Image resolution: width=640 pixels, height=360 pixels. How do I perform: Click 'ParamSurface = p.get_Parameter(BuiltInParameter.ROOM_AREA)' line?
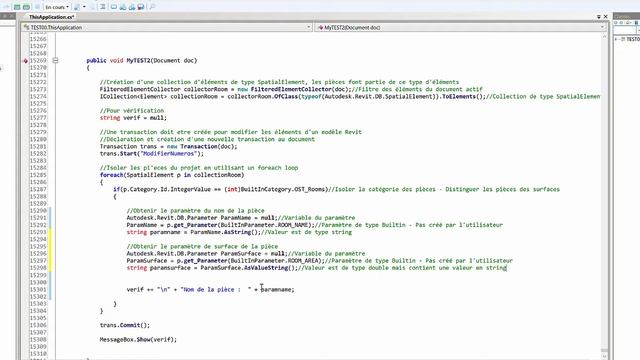pos(319,261)
